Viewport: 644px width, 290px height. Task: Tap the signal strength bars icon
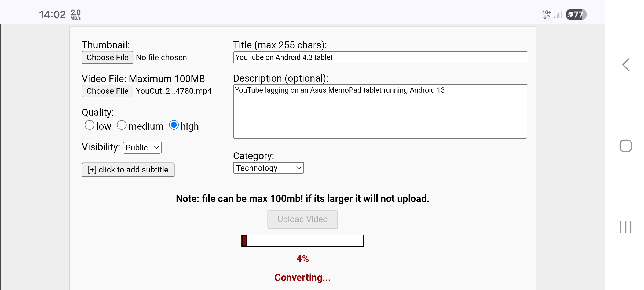(558, 15)
